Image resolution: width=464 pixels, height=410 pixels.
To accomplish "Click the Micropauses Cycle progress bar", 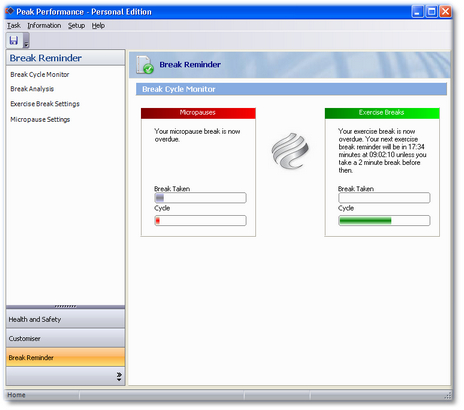I will click(200, 220).
